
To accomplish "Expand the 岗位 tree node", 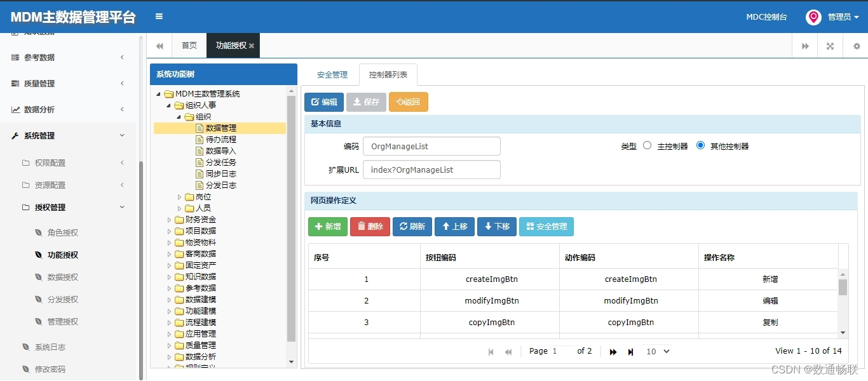I will (180, 197).
